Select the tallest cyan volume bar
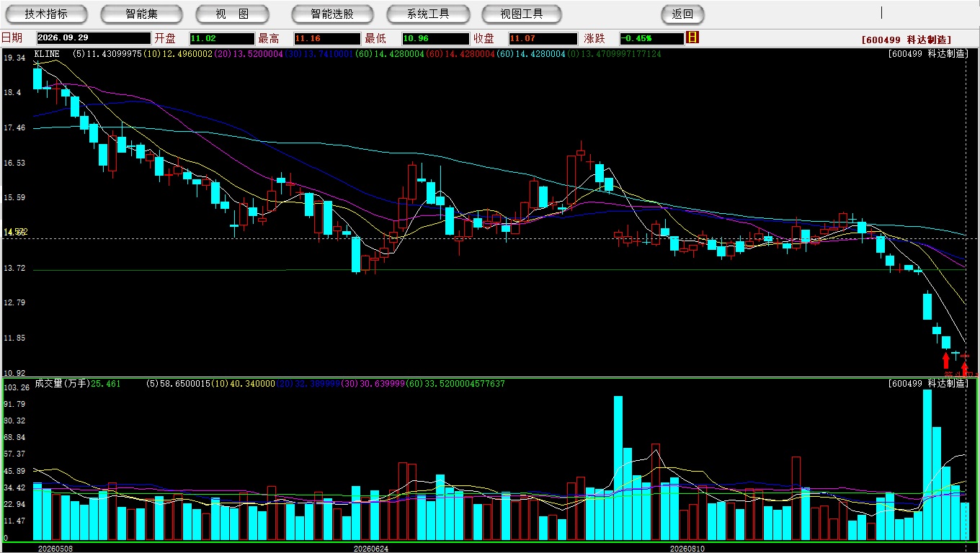980x553 pixels. (927, 465)
